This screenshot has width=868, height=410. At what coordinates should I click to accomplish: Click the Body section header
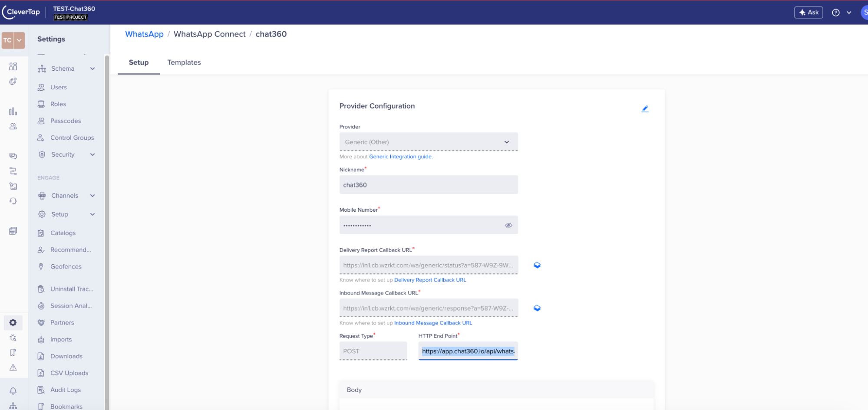coord(496,390)
